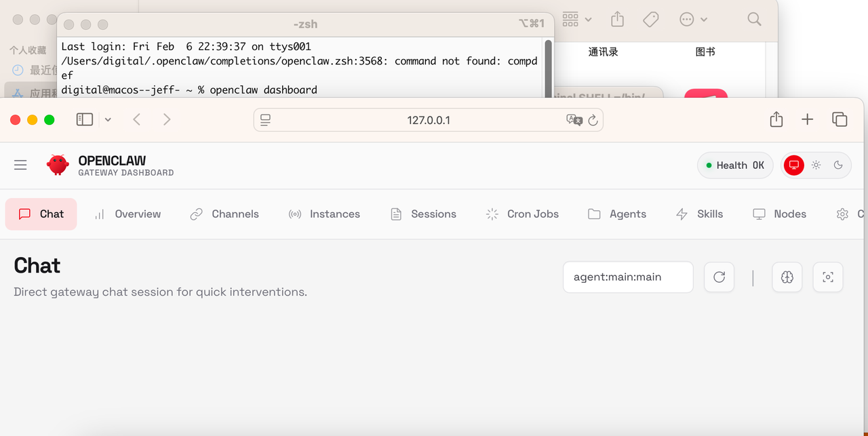Click the OPENCLAW title text
The height and width of the screenshot is (436, 868).
click(x=112, y=161)
